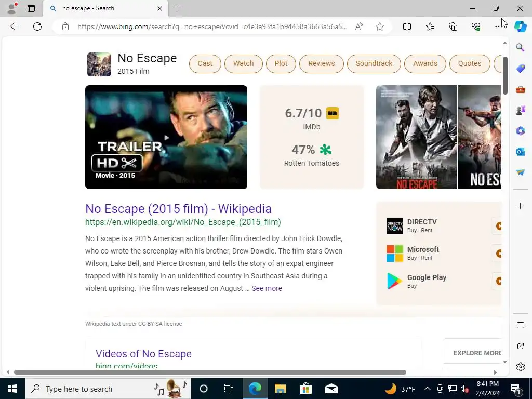Click horizontal scrollbar right arrow
The image size is (532, 399).
(x=495, y=372)
